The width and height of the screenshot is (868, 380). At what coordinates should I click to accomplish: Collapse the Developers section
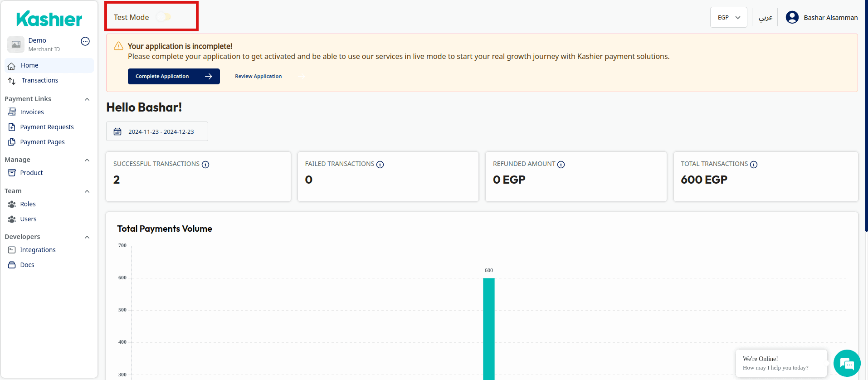coord(87,237)
